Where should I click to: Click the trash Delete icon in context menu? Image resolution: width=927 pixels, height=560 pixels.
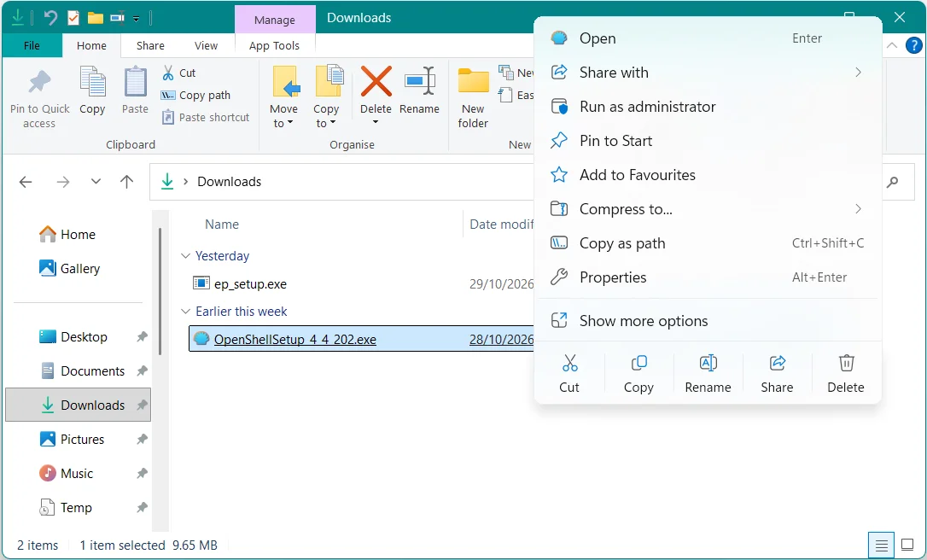click(846, 363)
